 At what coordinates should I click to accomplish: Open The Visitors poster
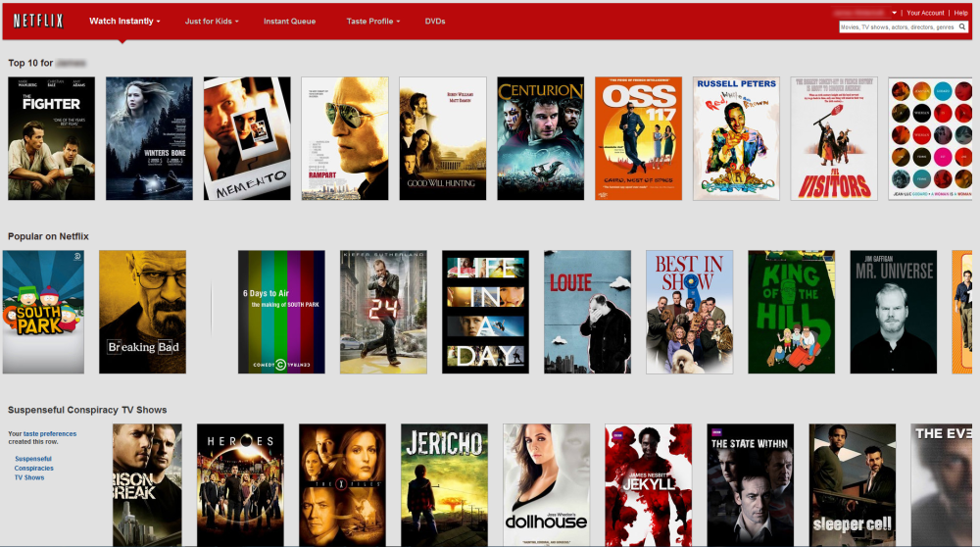coord(834,138)
